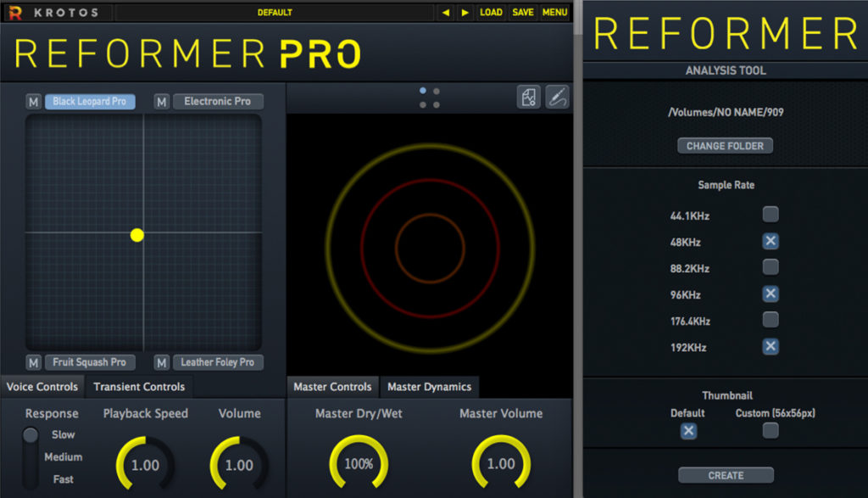Open the Master Controls tab
The height and width of the screenshot is (498, 868).
(332, 386)
